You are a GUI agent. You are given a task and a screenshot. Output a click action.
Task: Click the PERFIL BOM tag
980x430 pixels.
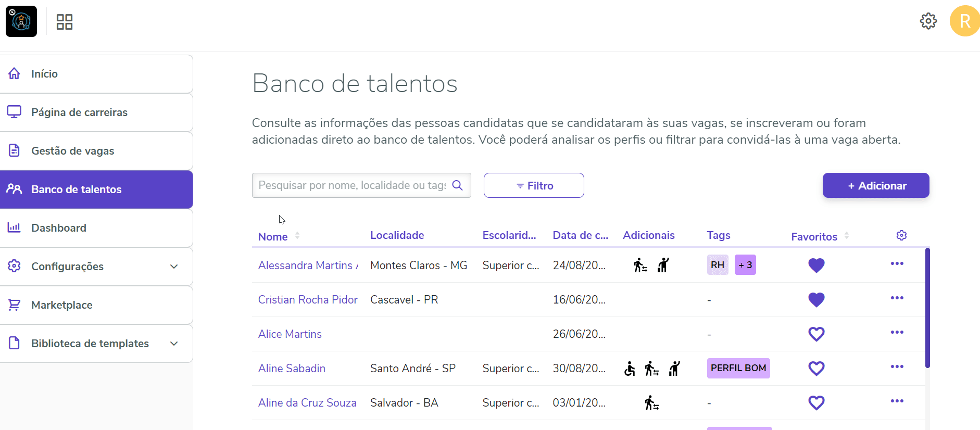pyautogui.click(x=738, y=368)
